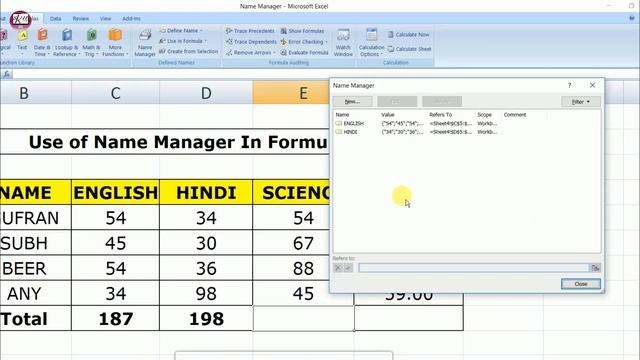Click the confirm checkmark icon beside Refers to
Image resolution: width=640 pixels, height=360 pixels.
pos(348,268)
